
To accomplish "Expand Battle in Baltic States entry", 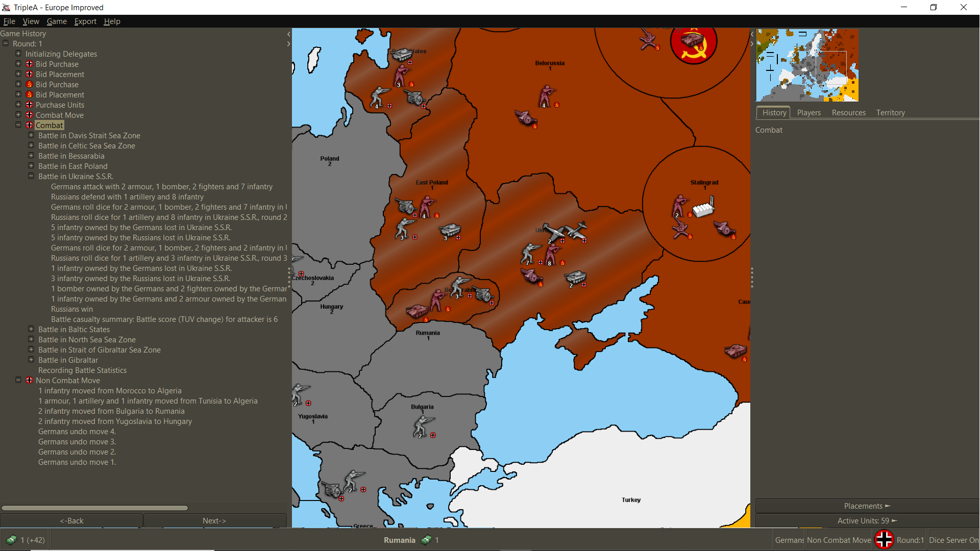I will tap(31, 329).
